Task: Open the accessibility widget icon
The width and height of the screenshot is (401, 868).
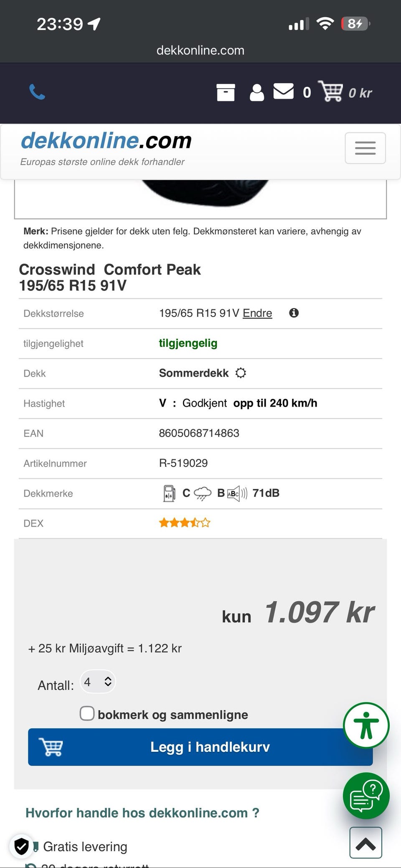Action: [366, 726]
